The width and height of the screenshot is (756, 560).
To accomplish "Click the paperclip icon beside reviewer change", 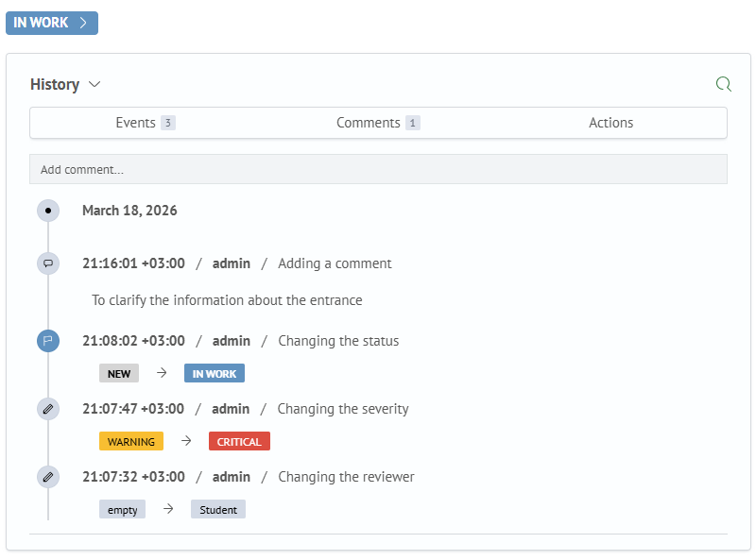I will [48, 477].
